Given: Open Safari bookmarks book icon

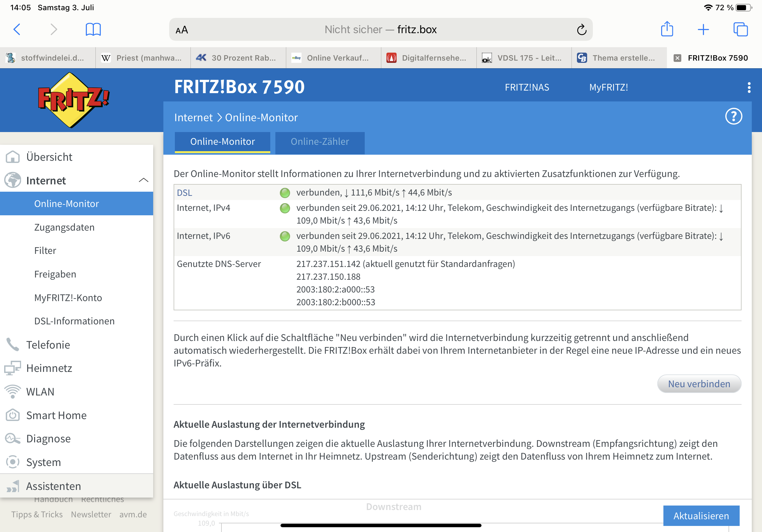Looking at the screenshot, I should tap(93, 30).
